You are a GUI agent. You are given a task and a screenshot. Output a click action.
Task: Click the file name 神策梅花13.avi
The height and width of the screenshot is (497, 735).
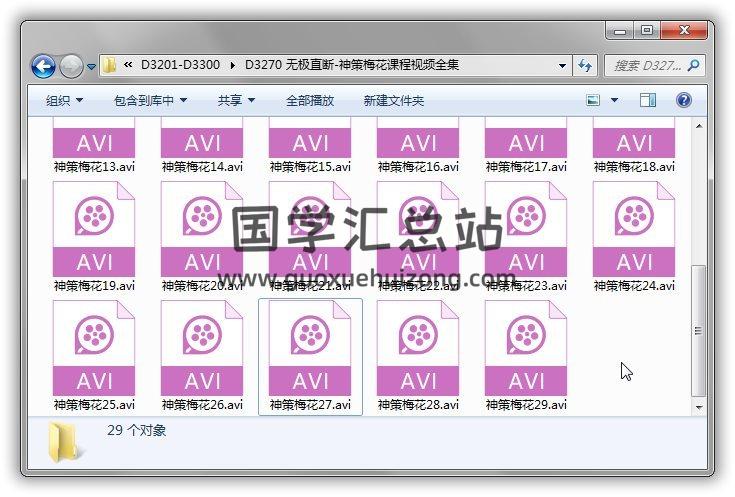coord(94,166)
